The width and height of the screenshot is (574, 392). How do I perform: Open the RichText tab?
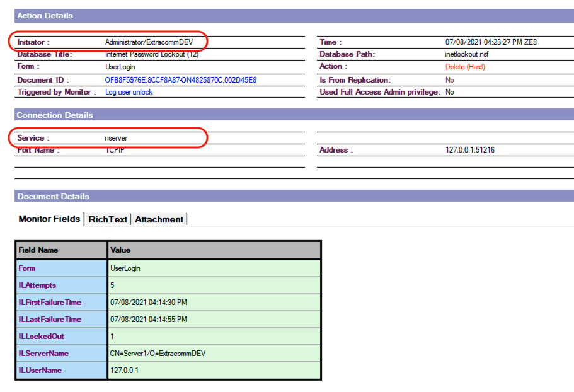108,219
